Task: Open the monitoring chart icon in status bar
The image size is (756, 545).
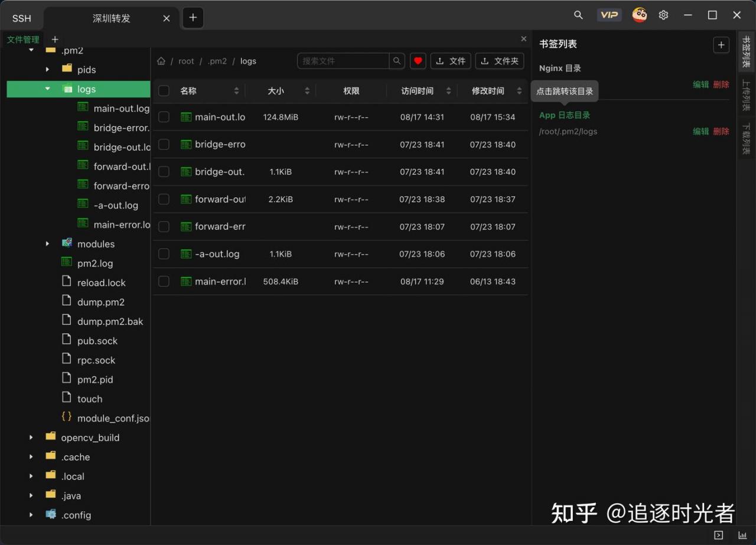Action: pyautogui.click(x=742, y=535)
